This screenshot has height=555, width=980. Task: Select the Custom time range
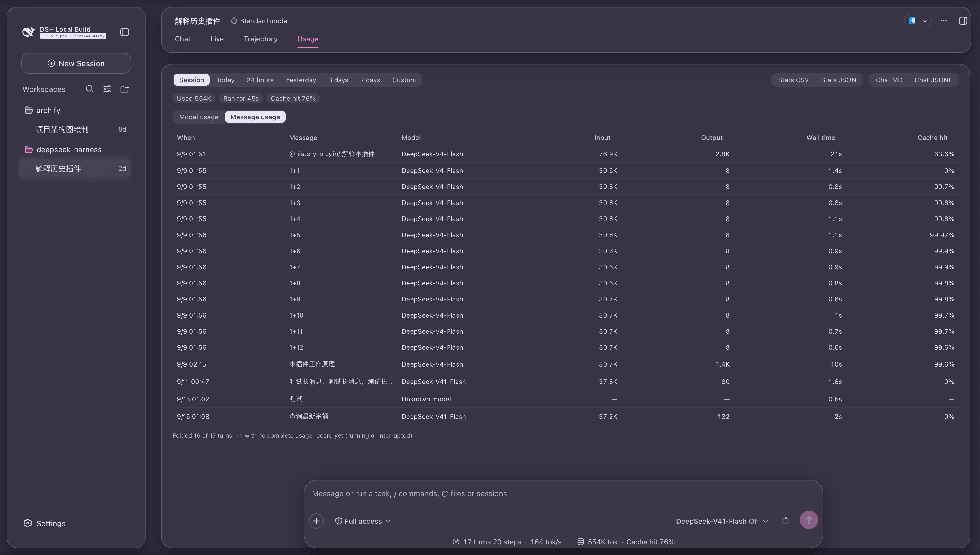[404, 80]
